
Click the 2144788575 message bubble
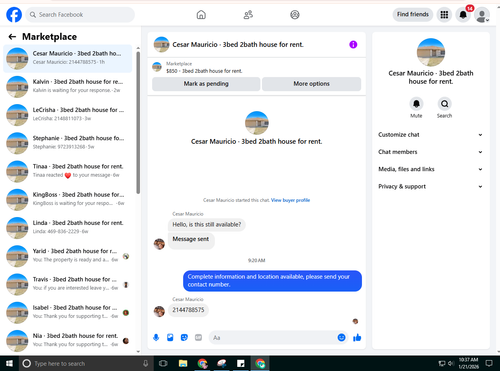tap(188, 310)
